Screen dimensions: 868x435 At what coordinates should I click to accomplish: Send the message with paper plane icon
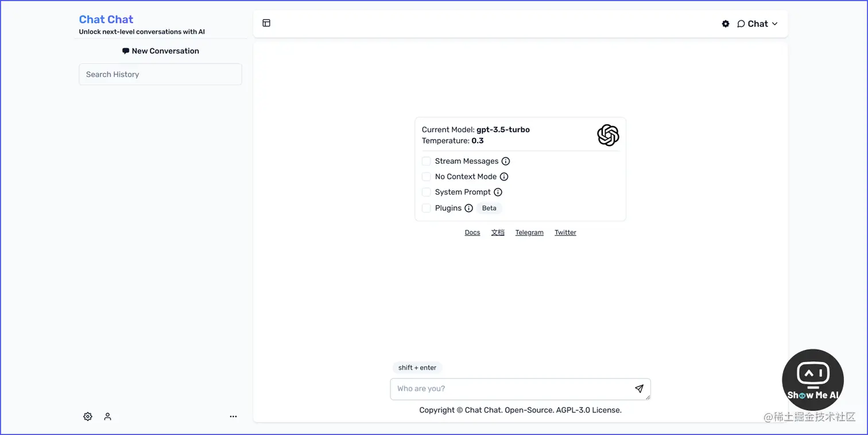tap(640, 389)
